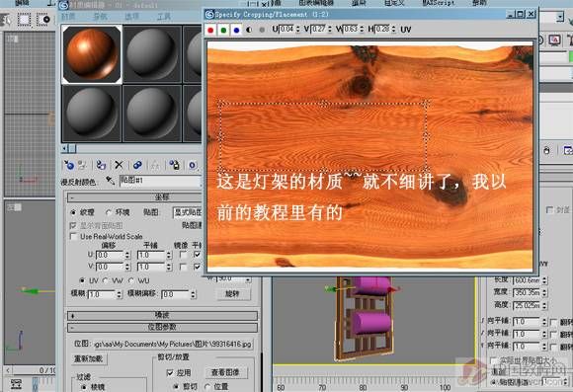Click the rectangular selection region icon
Viewport: 573px width, 392px height.
click(24, 19)
